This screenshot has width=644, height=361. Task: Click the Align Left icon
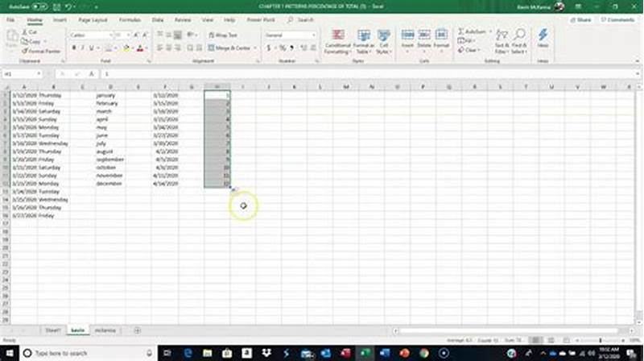(159, 48)
